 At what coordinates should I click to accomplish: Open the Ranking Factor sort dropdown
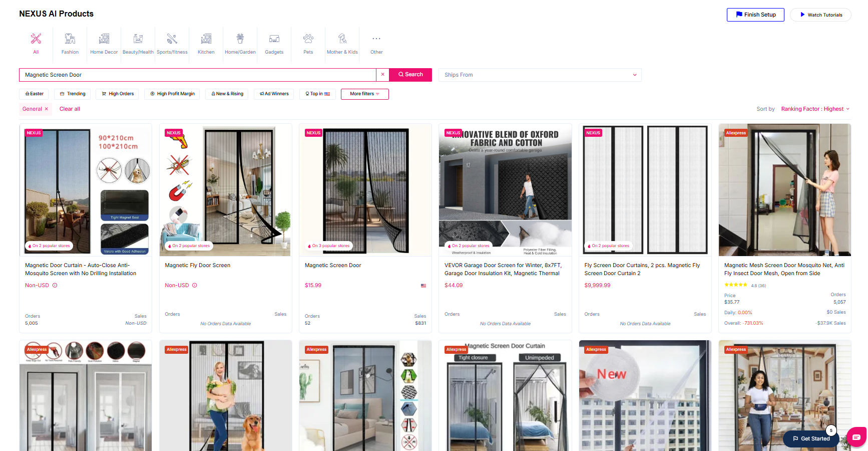tap(815, 109)
